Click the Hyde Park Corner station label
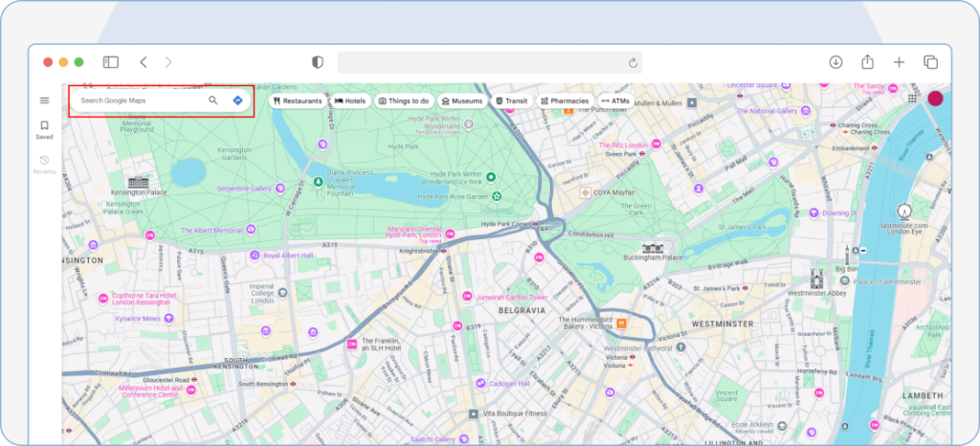The image size is (980, 446). (x=505, y=224)
